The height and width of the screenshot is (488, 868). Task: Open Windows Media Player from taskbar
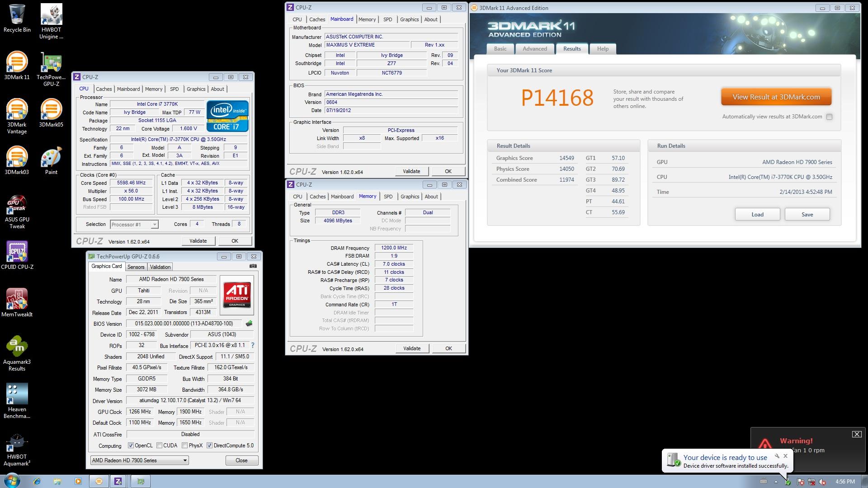[x=78, y=481]
